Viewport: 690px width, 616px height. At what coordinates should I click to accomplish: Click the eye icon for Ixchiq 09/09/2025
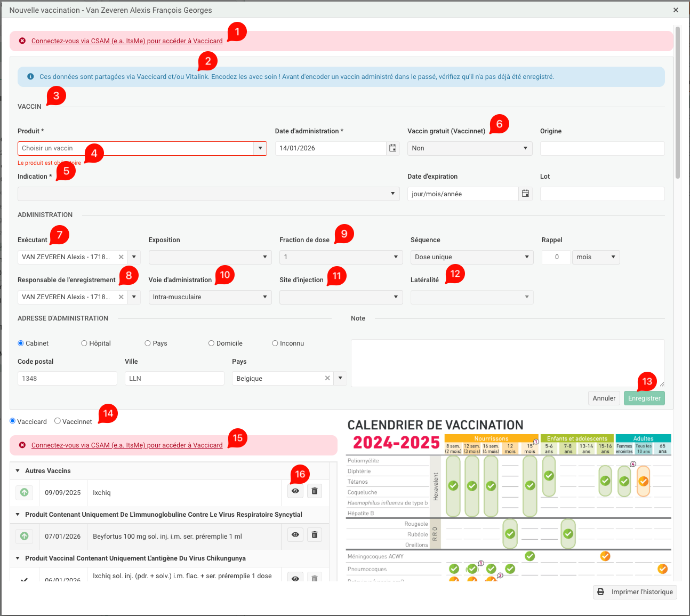point(295,491)
